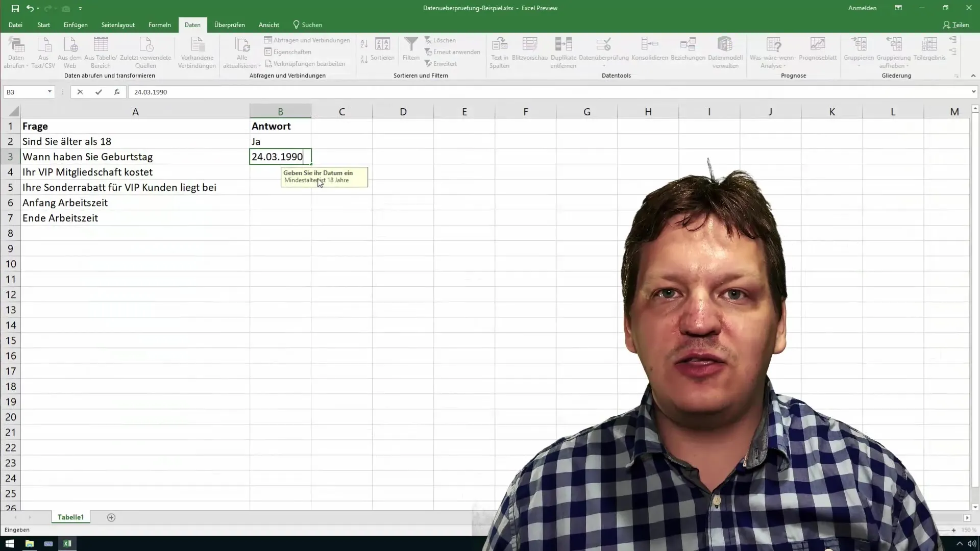Select column A header
980x551 pixels.
pyautogui.click(x=135, y=111)
